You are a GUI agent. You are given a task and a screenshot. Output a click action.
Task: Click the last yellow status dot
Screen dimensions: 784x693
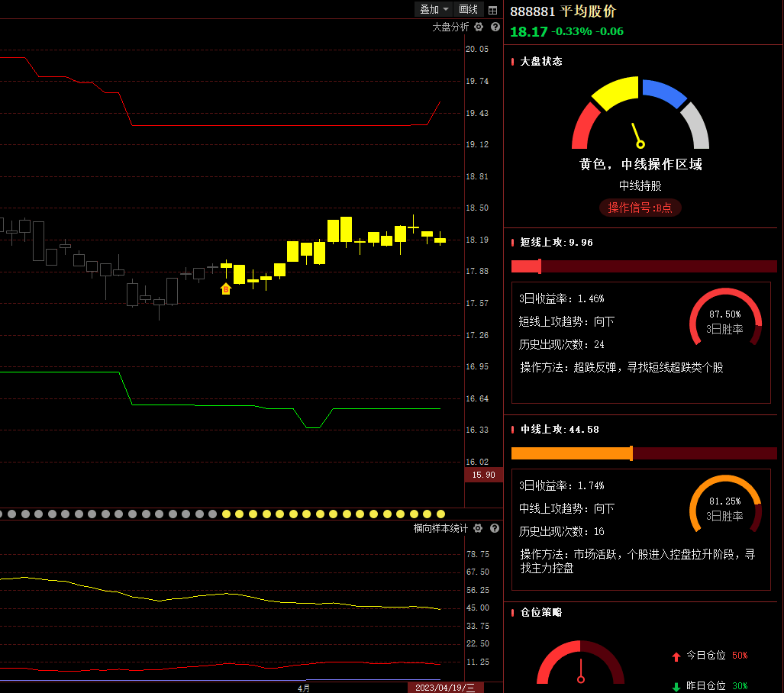pyautogui.click(x=440, y=514)
